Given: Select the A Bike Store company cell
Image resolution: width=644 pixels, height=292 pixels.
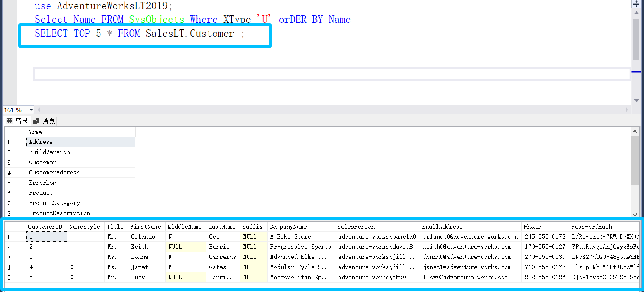Looking at the screenshot, I should click(301, 236).
